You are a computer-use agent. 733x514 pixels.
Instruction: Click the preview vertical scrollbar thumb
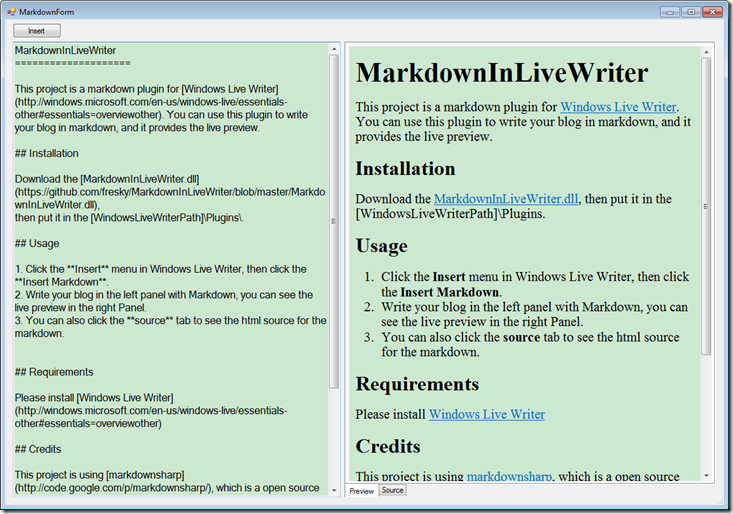pos(706,206)
